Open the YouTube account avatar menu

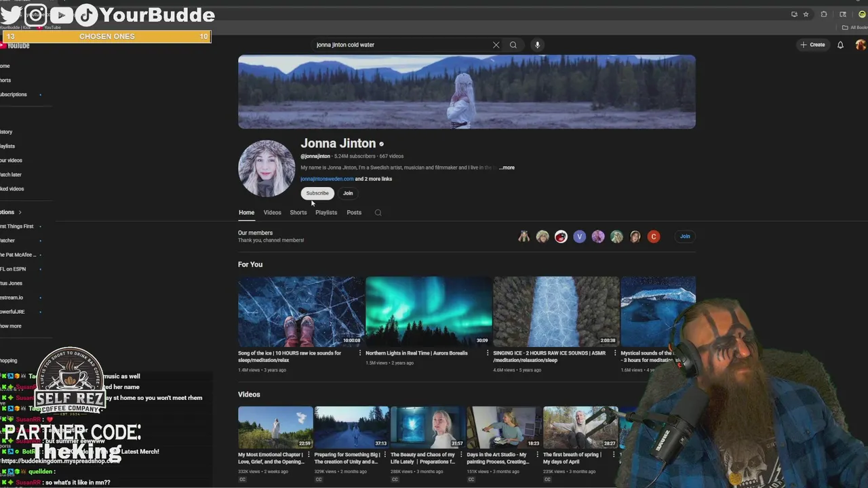coord(861,45)
